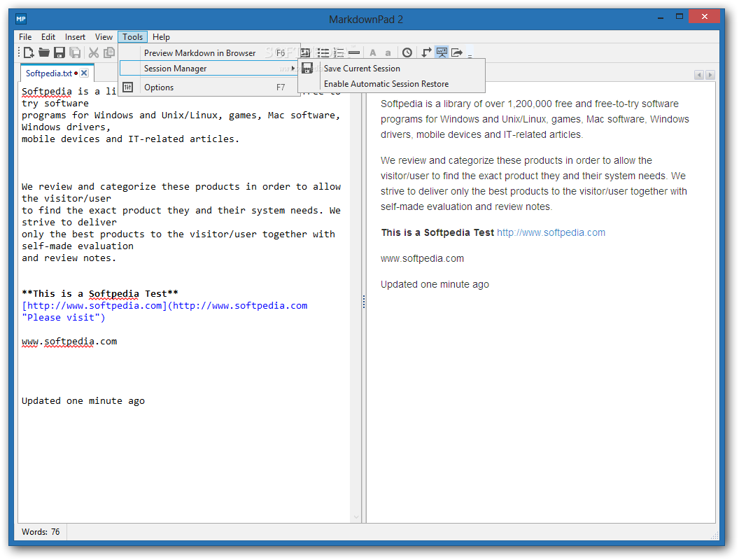This screenshot has height=560, width=739.
Task: Click the markdown link text in the editor
Action: [x=164, y=311]
